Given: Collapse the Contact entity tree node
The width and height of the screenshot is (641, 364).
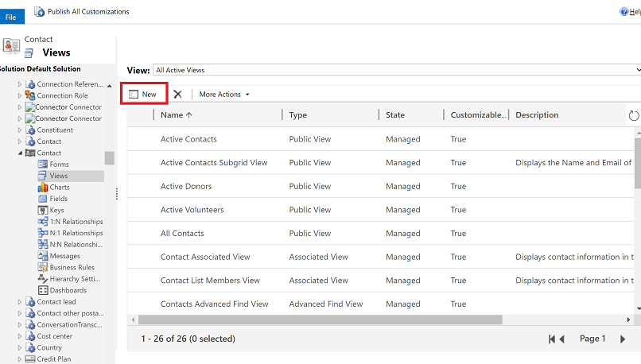Looking at the screenshot, I should pyautogui.click(x=19, y=153).
